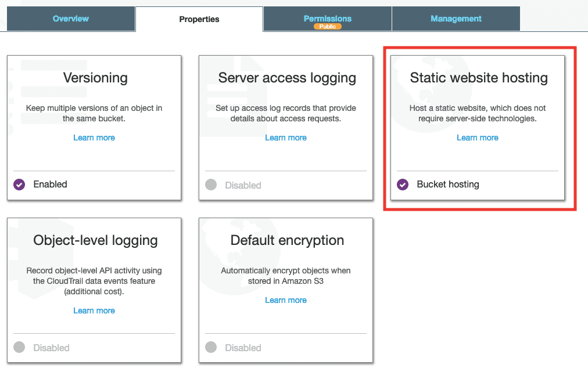Click the grey Disabled circle for Object-level logging
The width and height of the screenshot is (588, 379).
[x=19, y=347]
